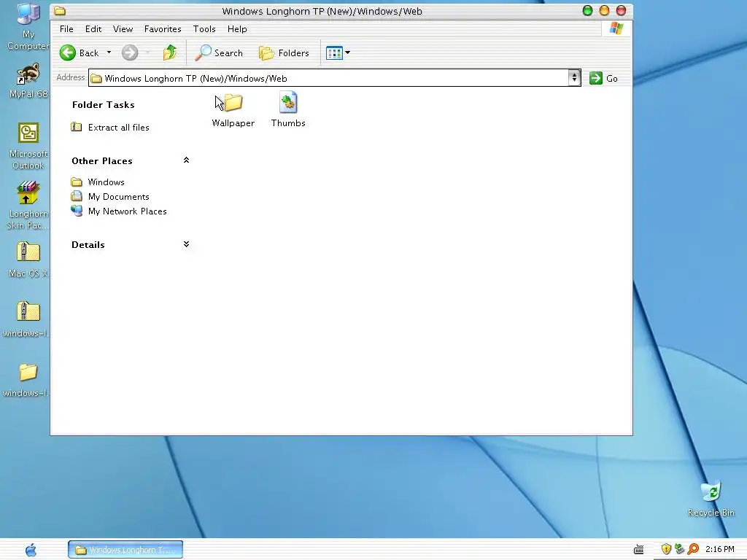
Task: Click the security shield tray icon
Action: coord(666,549)
